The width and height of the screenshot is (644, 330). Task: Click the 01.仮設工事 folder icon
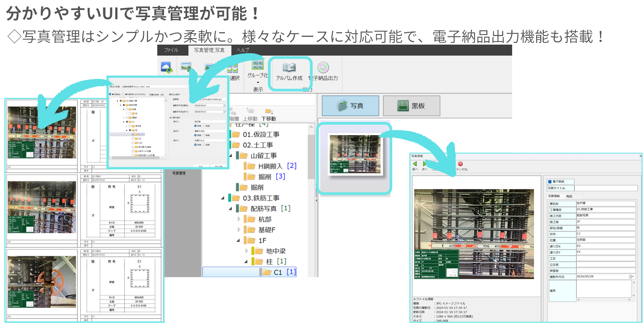(x=236, y=134)
